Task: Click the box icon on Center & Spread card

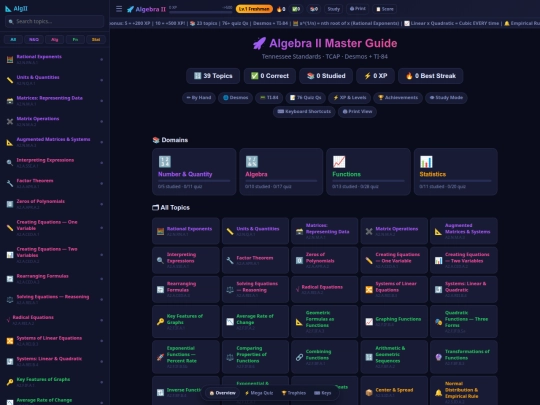Action: pos(369,393)
